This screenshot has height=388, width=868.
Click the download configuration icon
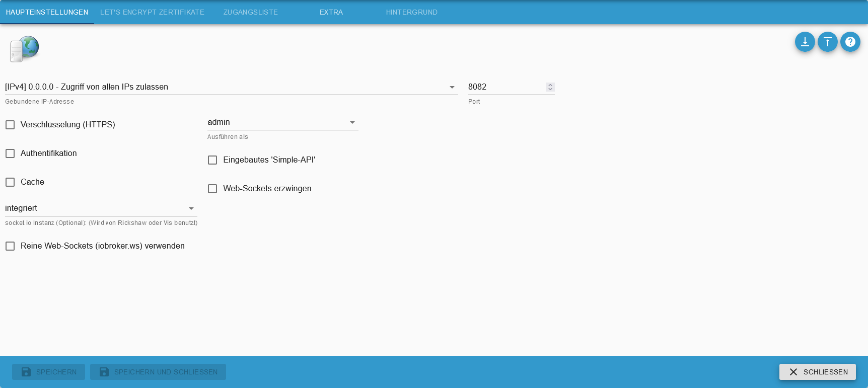[x=805, y=42]
